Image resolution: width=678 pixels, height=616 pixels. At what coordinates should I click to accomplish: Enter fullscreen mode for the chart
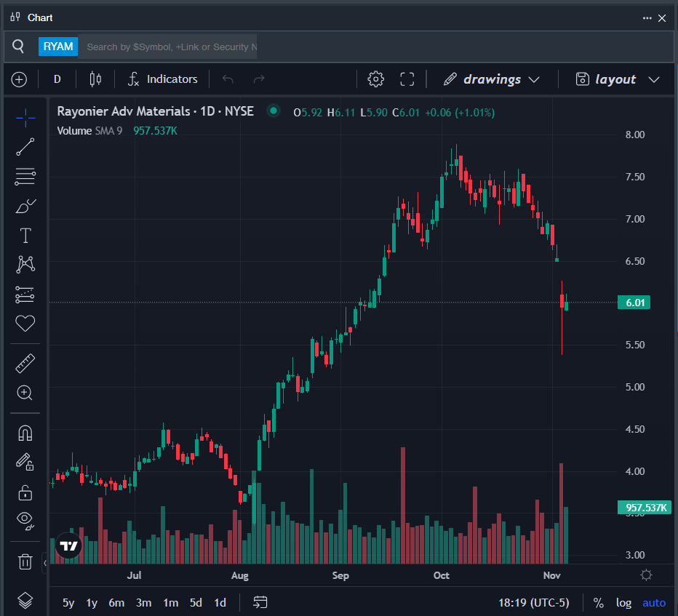tap(407, 79)
